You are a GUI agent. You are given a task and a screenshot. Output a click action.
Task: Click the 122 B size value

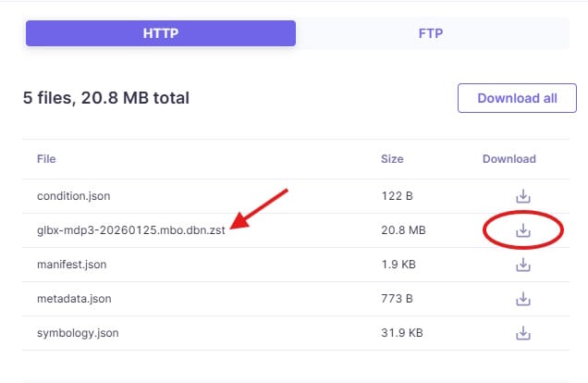pyautogui.click(x=397, y=196)
